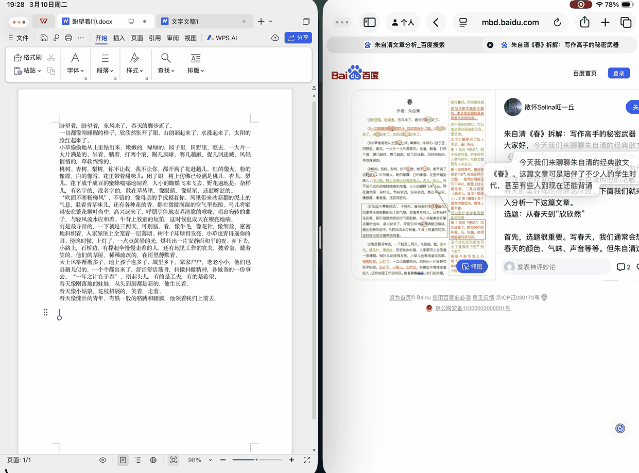This screenshot has width=639, height=473.
Task: Open the Styles (样式) dropdown
Action: click(x=135, y=71)
